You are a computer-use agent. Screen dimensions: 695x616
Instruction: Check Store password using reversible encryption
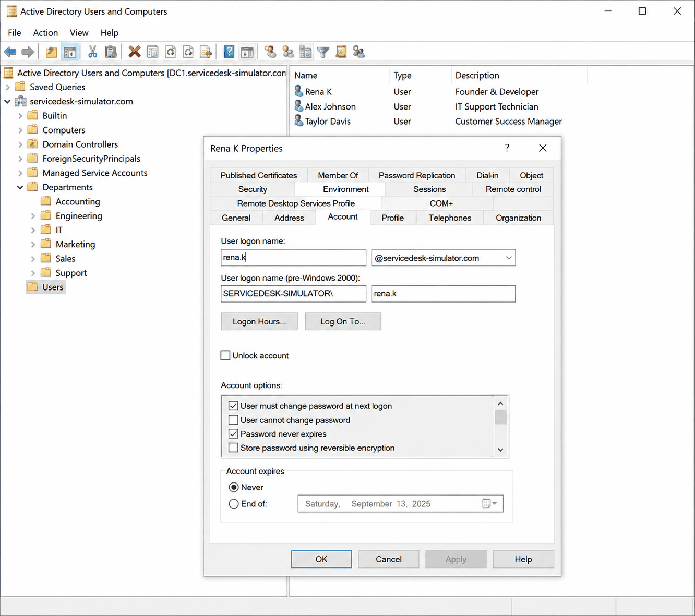233,448
